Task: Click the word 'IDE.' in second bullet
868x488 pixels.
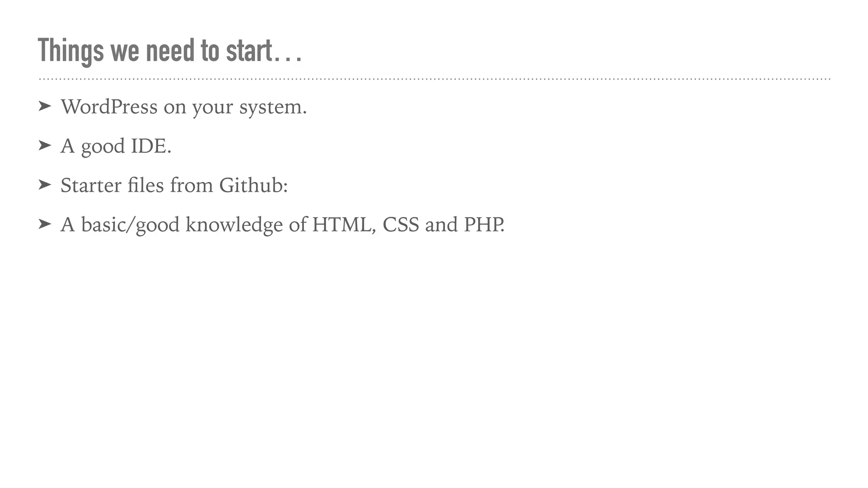Action: (151, 146)
